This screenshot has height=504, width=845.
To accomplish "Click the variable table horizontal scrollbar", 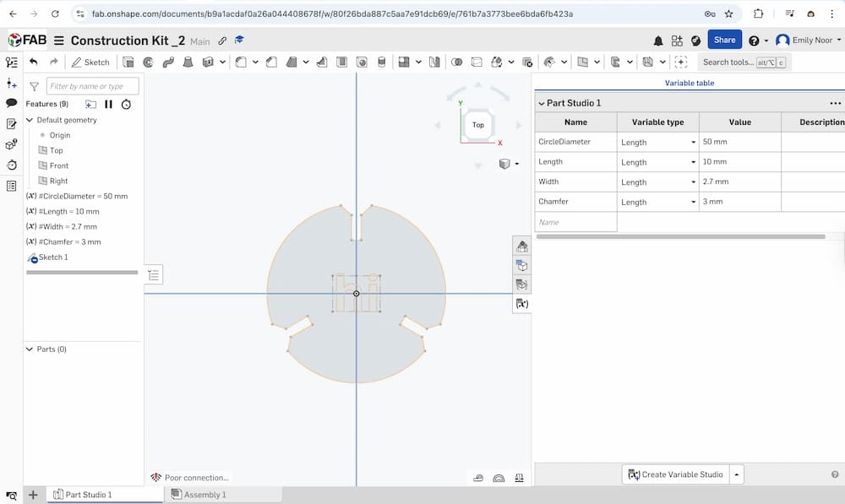I will (x=680, y=236).
